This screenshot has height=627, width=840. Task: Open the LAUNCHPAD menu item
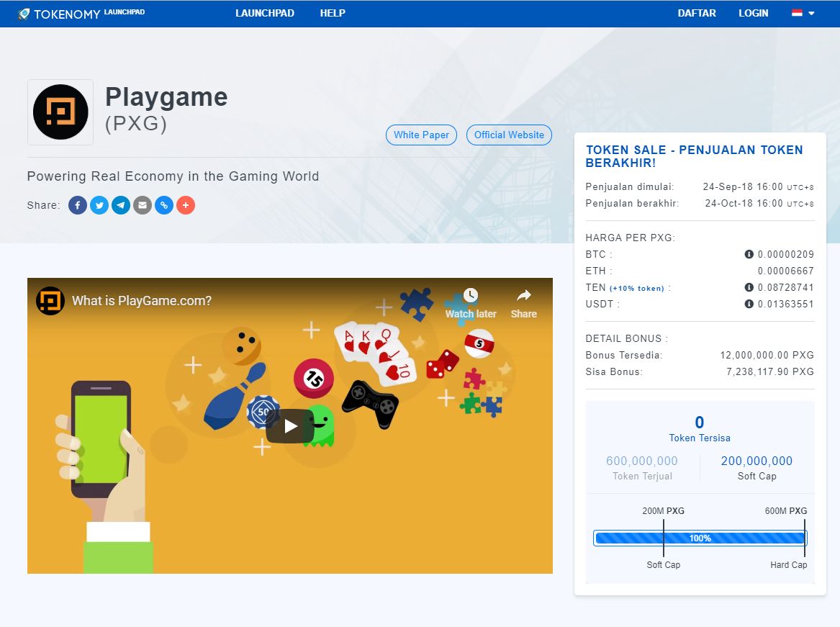coord(265,12)
